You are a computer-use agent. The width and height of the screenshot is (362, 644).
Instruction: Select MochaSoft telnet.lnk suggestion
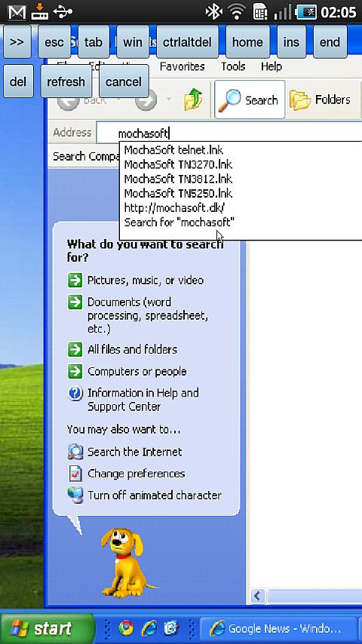tap(173, 150)
